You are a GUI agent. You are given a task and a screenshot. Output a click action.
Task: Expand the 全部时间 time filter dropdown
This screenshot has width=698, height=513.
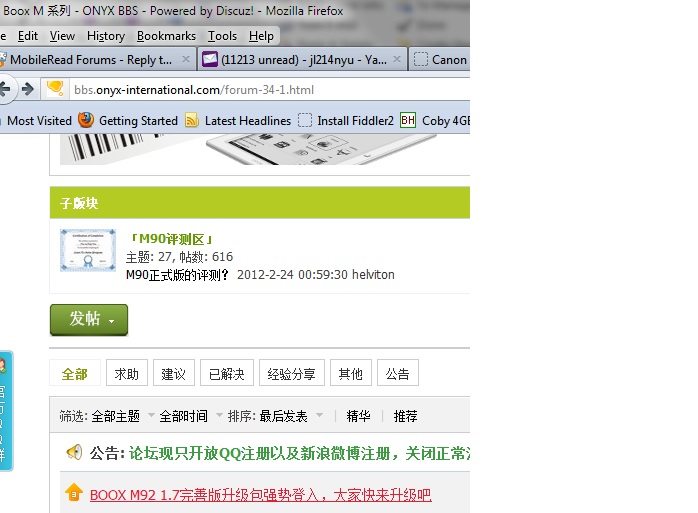(x=191, y=416)
